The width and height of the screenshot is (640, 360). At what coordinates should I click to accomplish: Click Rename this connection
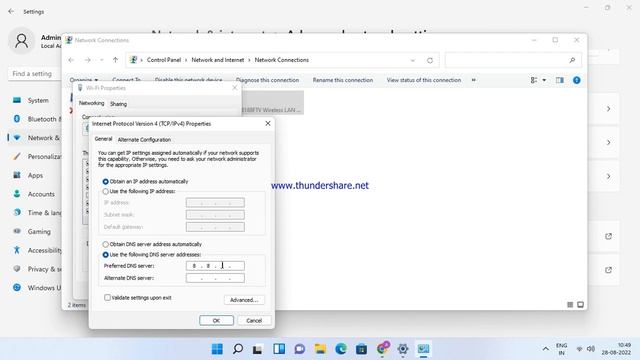point(343,80)
